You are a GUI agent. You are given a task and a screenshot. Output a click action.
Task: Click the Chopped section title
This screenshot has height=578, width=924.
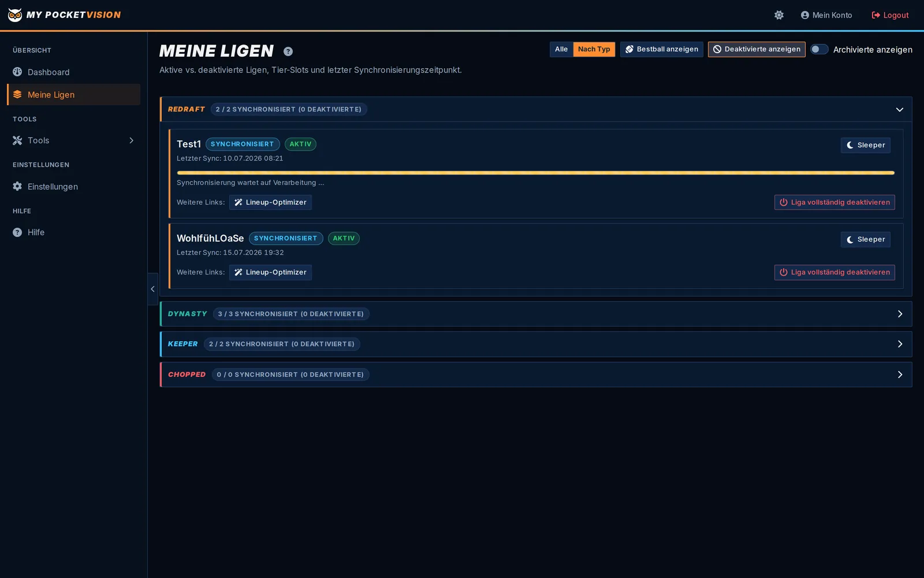(187, 375)
